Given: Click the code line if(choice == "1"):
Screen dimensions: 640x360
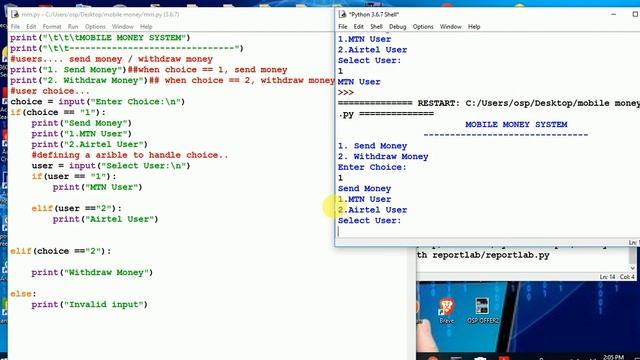Looking at the screenshot, I should [58, 112].
